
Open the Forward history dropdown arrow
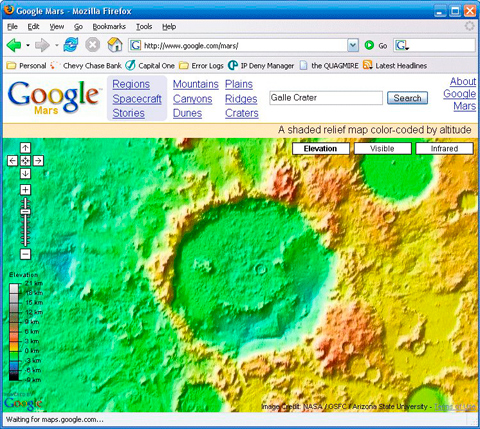pyautogui.click(x=57, y=45)
